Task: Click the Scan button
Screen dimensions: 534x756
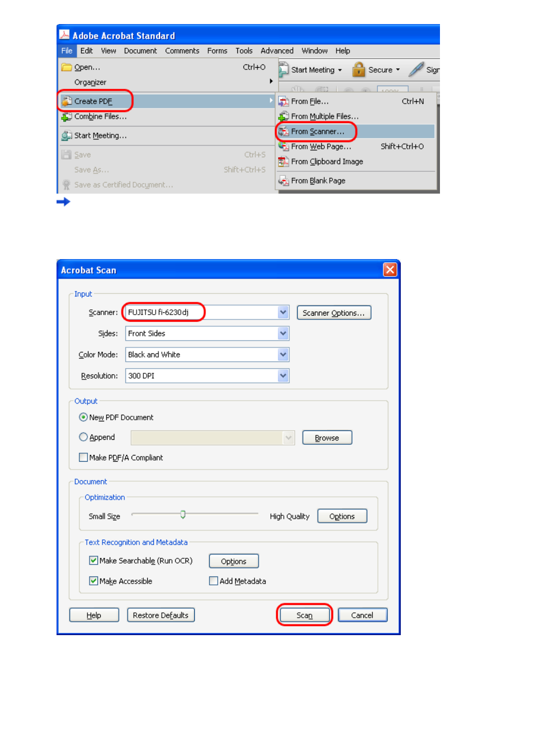Action: 305,615
